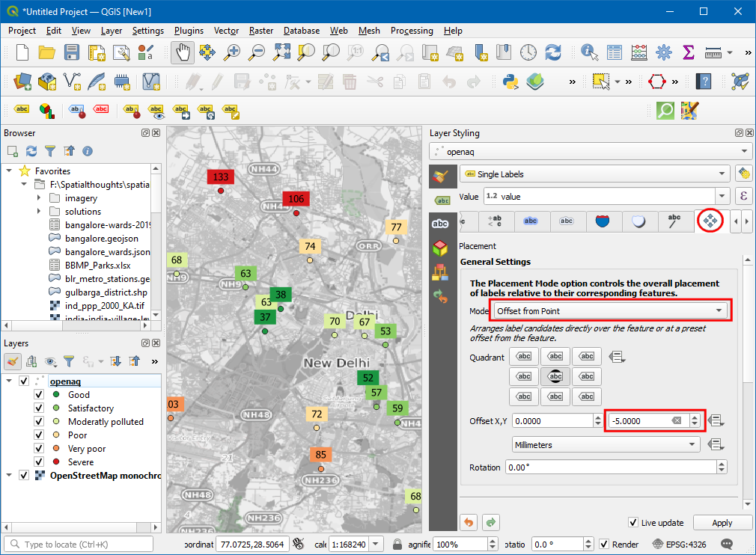The height and width of the screenshot is (555, 756).
Task: Click EPSG:4326 CRS button
Action: click(x=680, y=545)
